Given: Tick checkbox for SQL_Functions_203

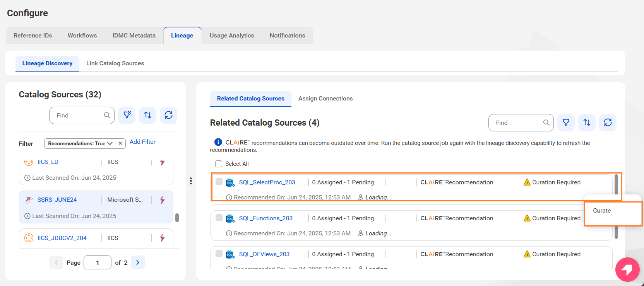Looking at the screenshot, I should (x=219, y=218).
